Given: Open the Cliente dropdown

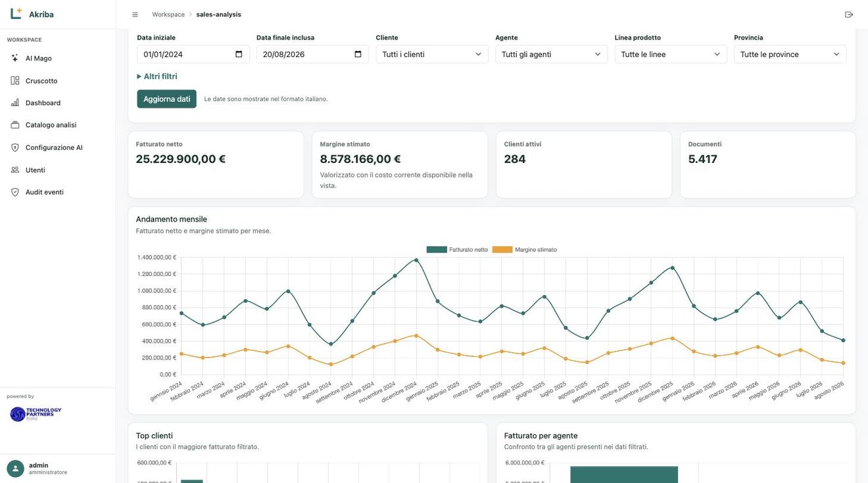Looking at the screenshot, I should point(432,55).
